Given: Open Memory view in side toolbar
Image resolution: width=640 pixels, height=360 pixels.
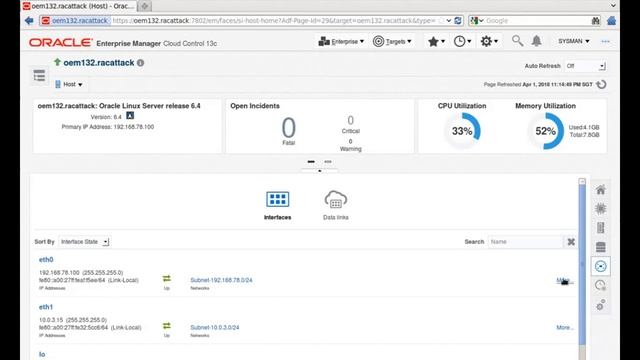Looking at the screenshot, I should point(600,228).
